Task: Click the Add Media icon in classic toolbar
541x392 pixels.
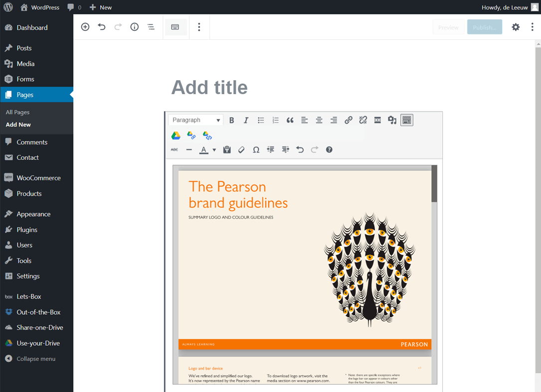Action: [392, 120]
